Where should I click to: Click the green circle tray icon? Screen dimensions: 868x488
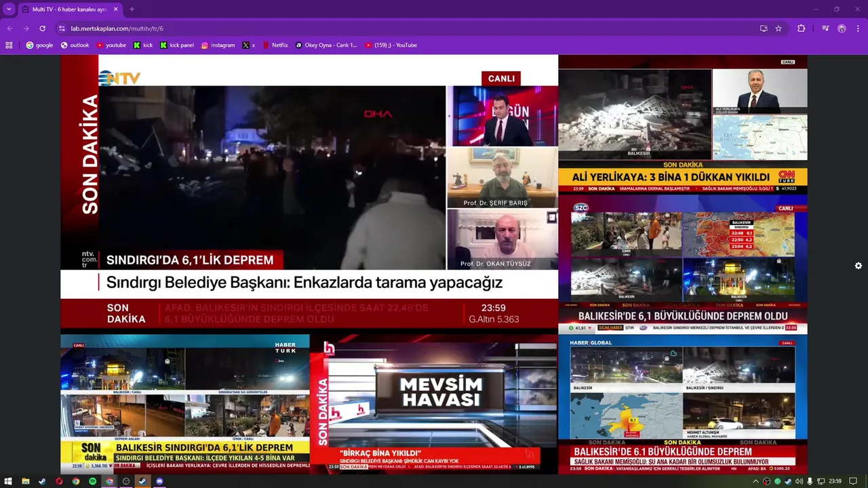click(778, 481)
